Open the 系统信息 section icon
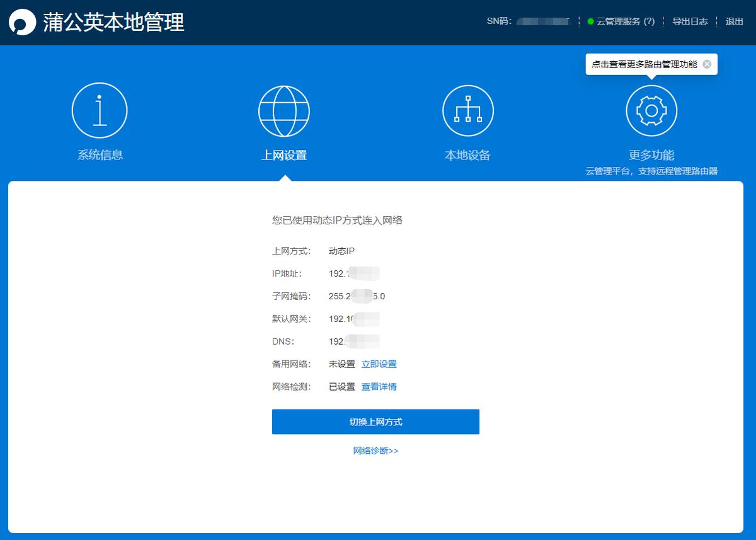The image size is (756, 540). click(x=100, y=110)
